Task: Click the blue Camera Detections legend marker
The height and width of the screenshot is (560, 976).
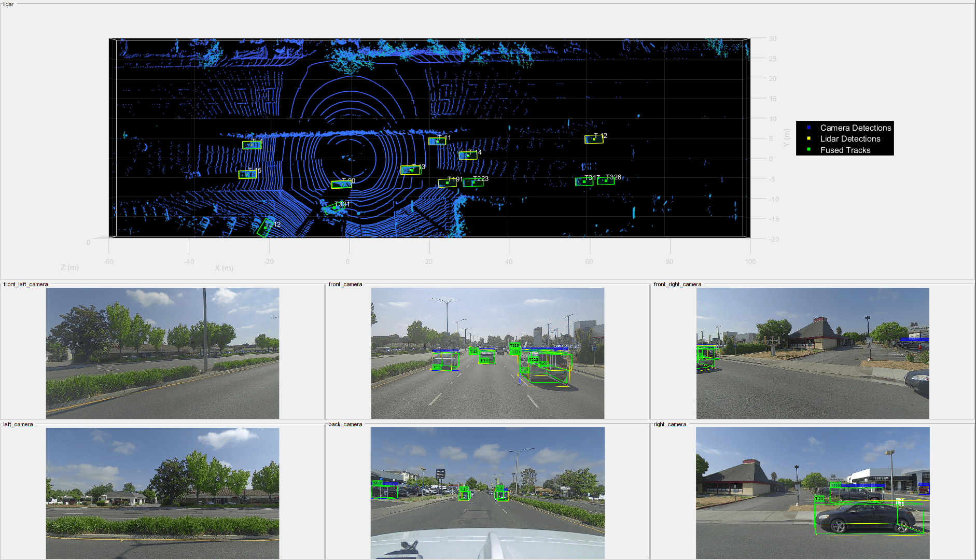Action: tap(808, 128)
